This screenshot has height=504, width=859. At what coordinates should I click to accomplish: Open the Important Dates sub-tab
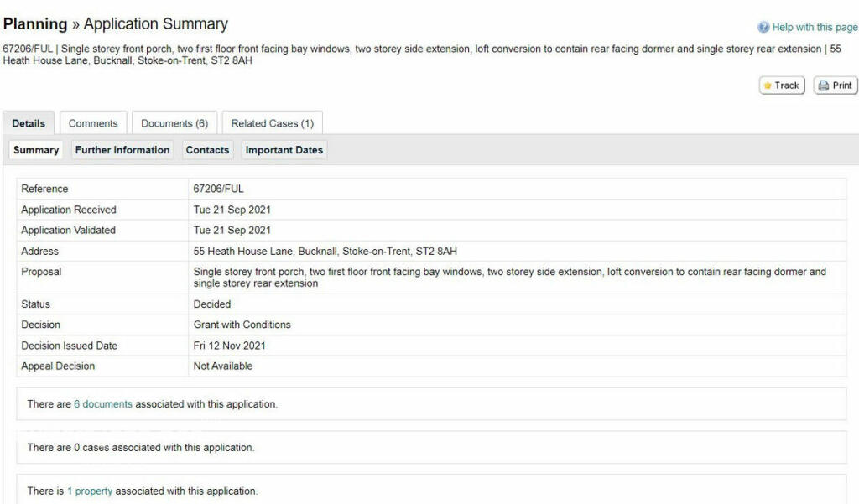pyautogui.click(x=284, y=150)
